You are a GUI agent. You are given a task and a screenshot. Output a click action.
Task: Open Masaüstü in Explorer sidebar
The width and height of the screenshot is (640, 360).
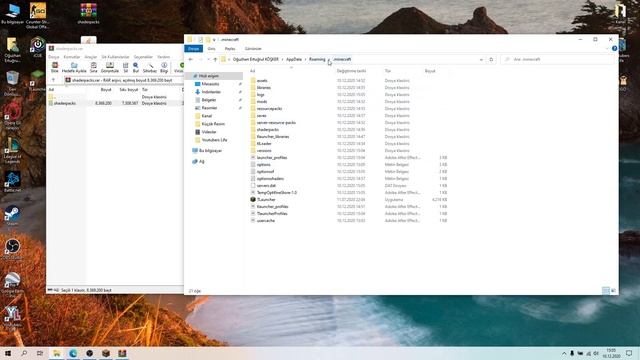tap(211, 84)
